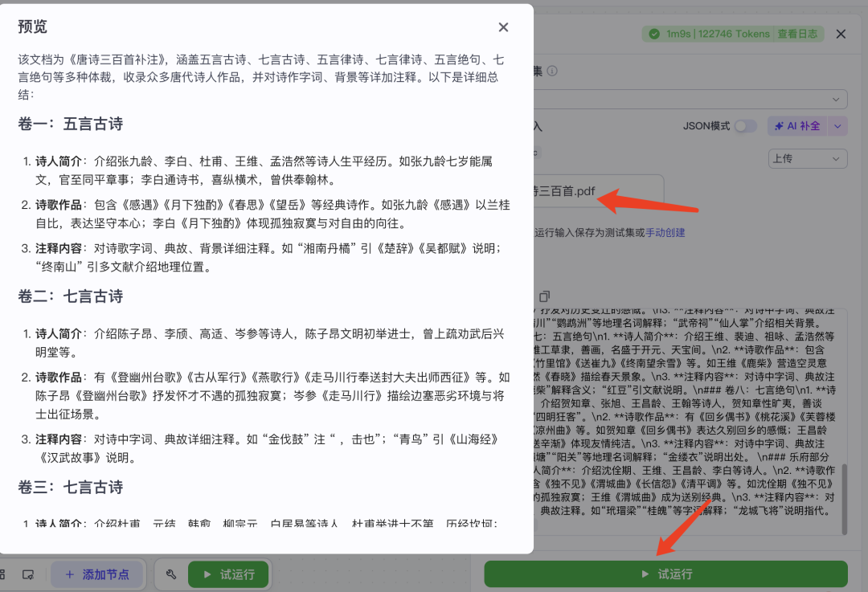The width and height of the screenshot is (868, 592).
Task: Enable the JSON模式 toggle switch
Action: [747, 126]
